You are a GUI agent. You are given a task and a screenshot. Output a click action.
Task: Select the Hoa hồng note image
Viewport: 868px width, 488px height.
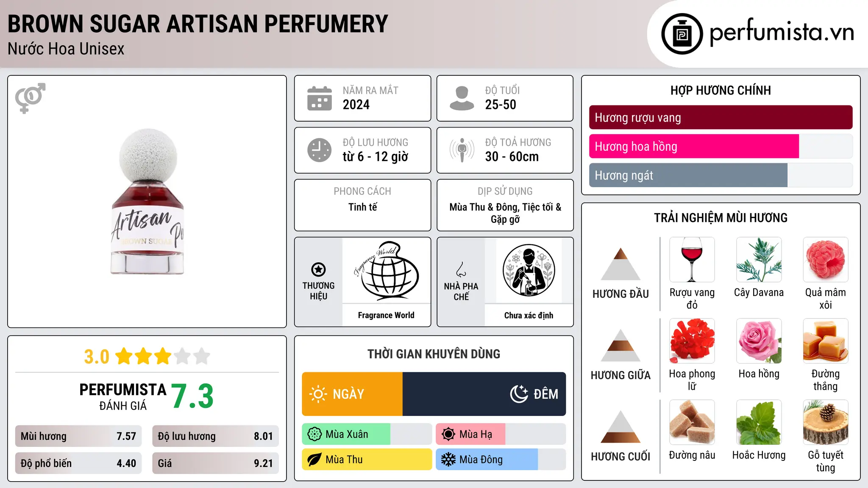pos(759,341)
